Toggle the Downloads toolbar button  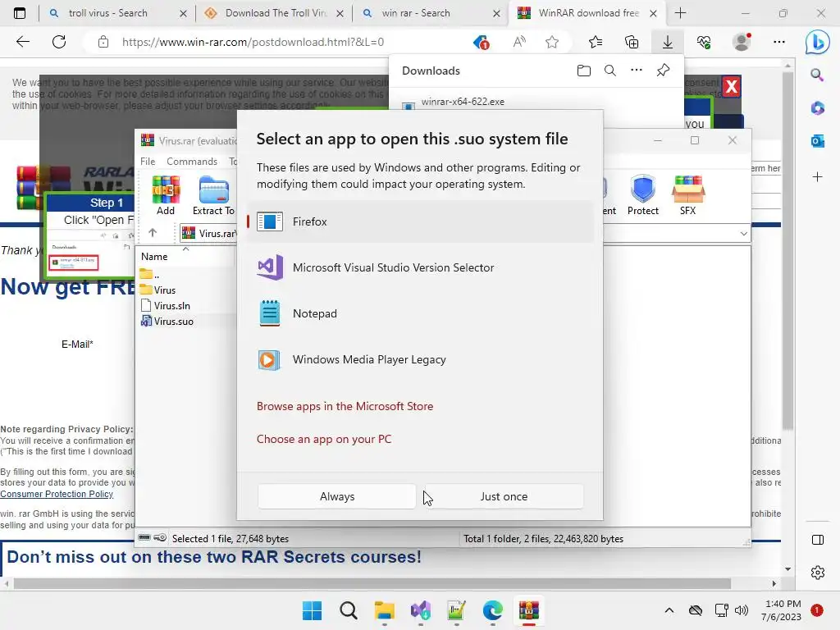[668, 42]
